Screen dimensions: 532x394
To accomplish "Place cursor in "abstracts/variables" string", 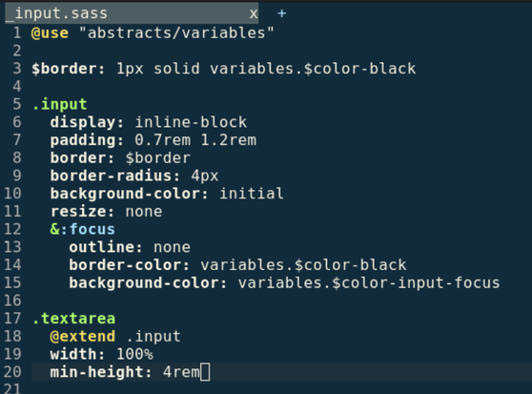I will pos(176,33).
